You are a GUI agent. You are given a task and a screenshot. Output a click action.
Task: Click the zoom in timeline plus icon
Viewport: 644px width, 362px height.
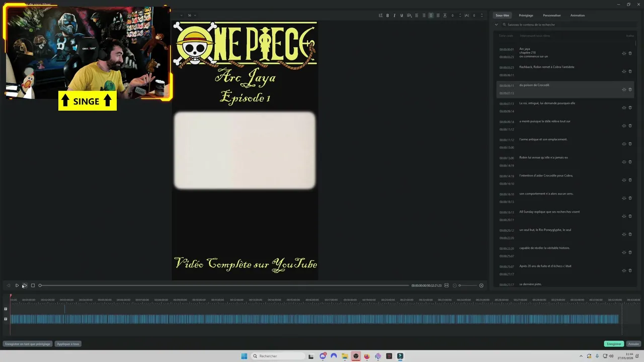click(481, 286)
